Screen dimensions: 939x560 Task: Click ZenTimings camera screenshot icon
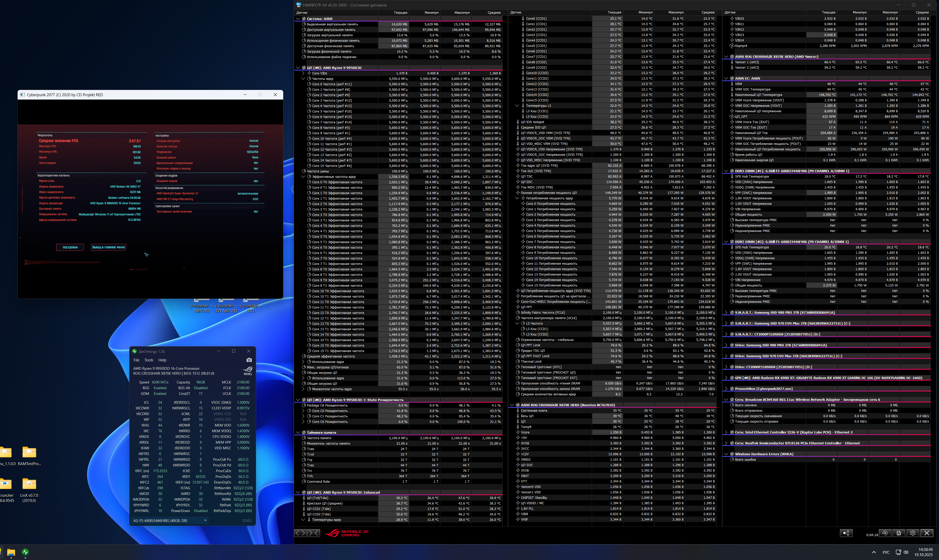[249, 360]
